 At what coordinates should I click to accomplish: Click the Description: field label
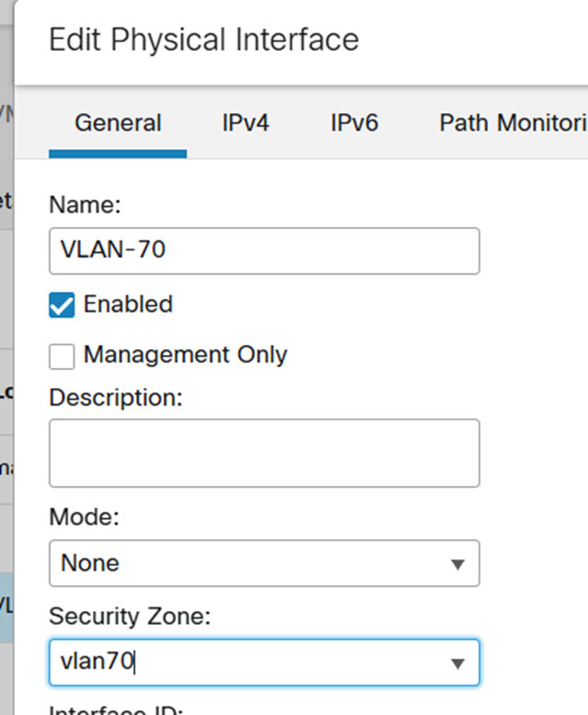click(x=116, y=398)
